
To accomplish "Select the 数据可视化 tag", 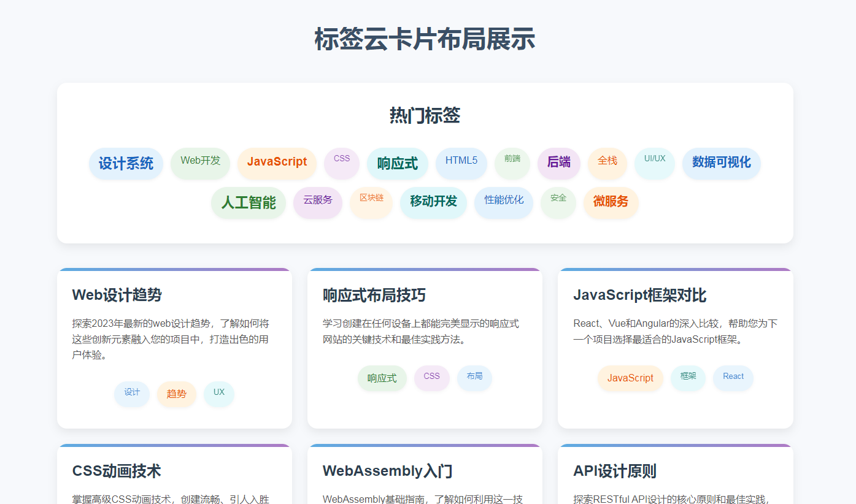I will 721,163.
